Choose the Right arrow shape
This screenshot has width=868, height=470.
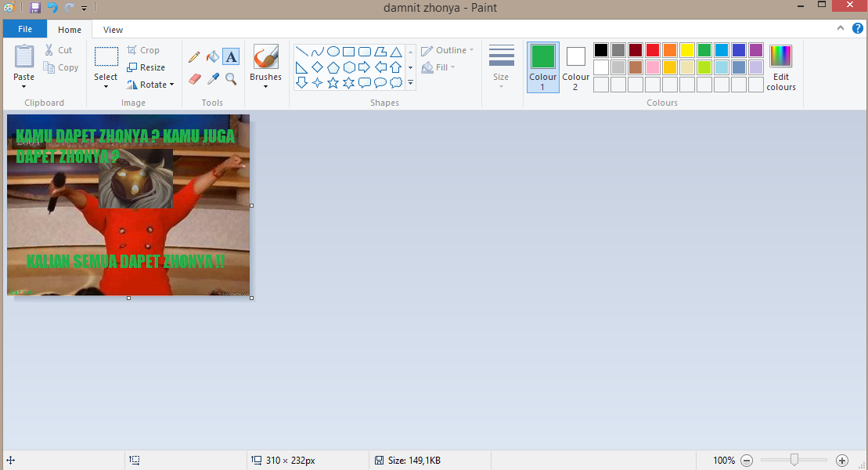pyautogui.click(x=364, y=67)
